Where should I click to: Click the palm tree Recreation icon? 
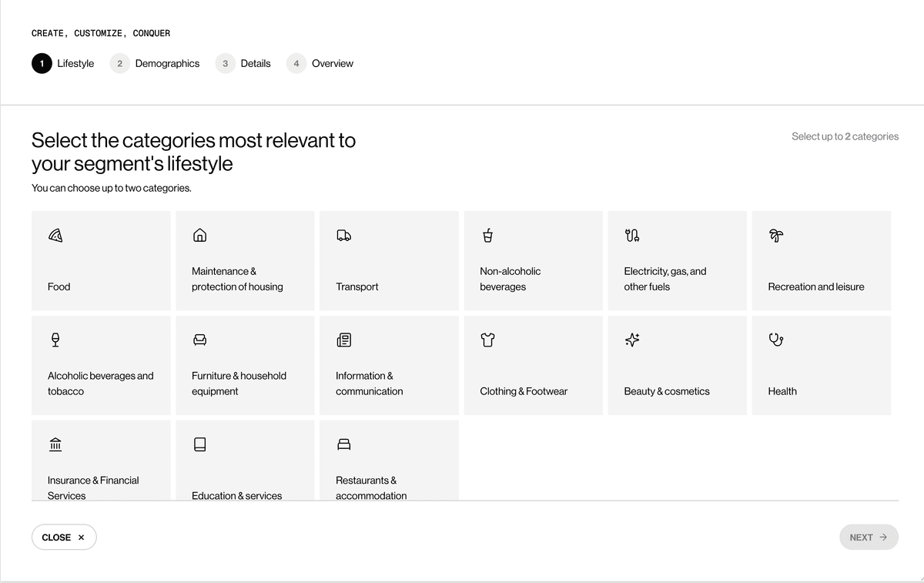(775, 236)
